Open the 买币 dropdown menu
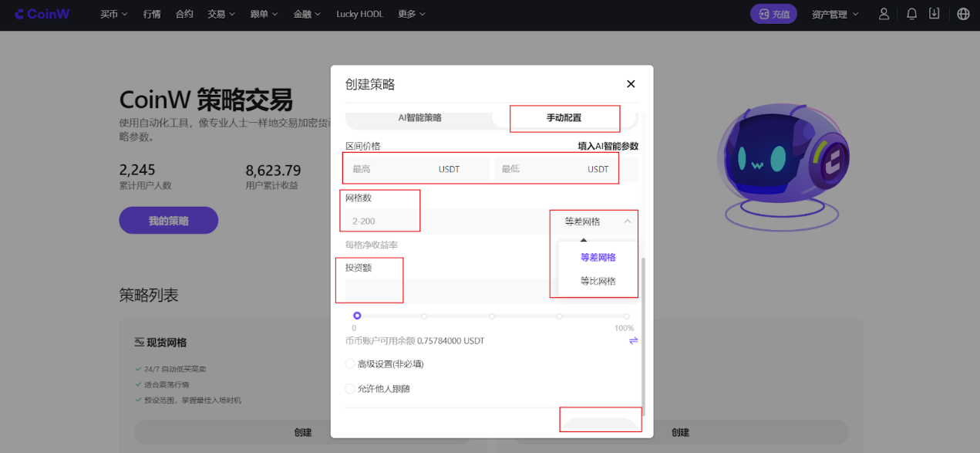The height and width of the screenshot is (453, 980). pyautogui.click(x=113, y=14)
